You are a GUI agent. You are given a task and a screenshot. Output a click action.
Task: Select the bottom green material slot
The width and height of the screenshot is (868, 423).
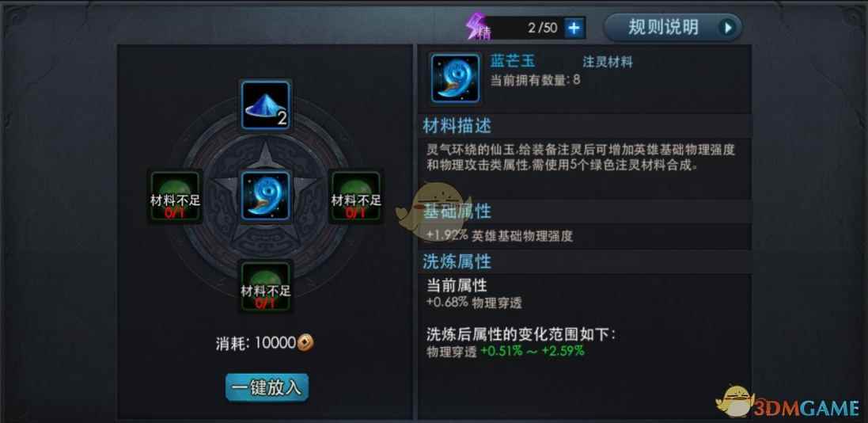pyautogui.click(x=266, y=288)
